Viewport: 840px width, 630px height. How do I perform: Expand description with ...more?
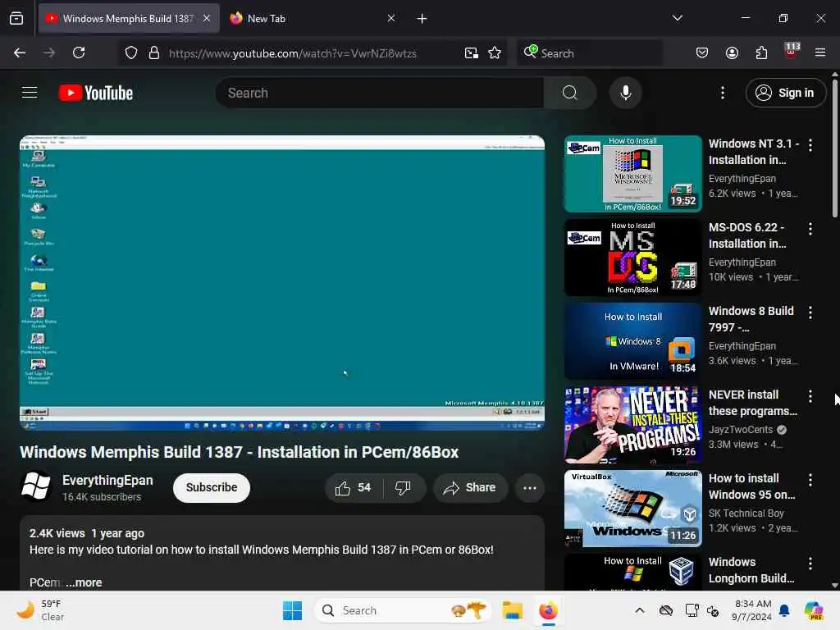pos(84,582)
